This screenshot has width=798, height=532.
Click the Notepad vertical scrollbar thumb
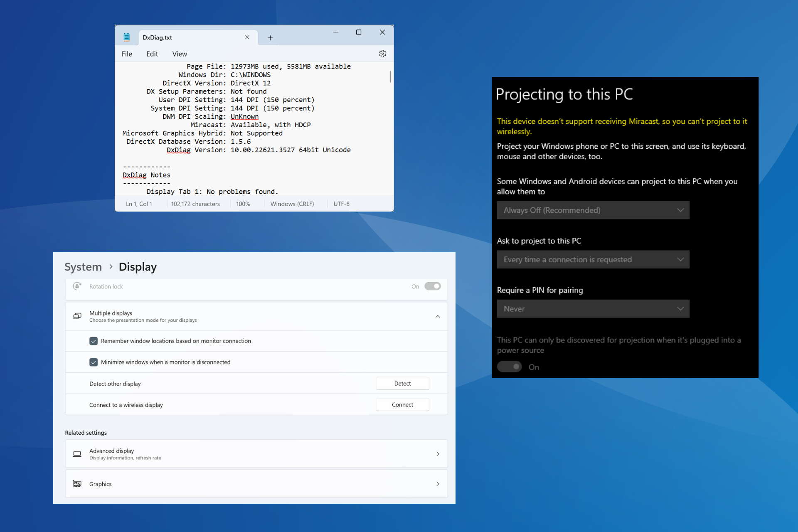click(x=390, y=76)
